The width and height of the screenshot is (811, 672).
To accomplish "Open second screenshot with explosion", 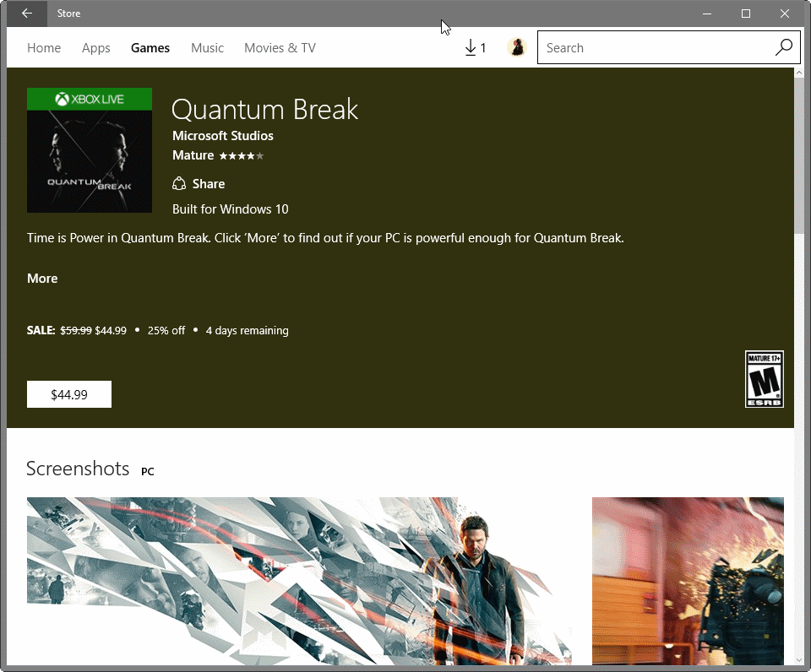I will click(x=688, y=581).
